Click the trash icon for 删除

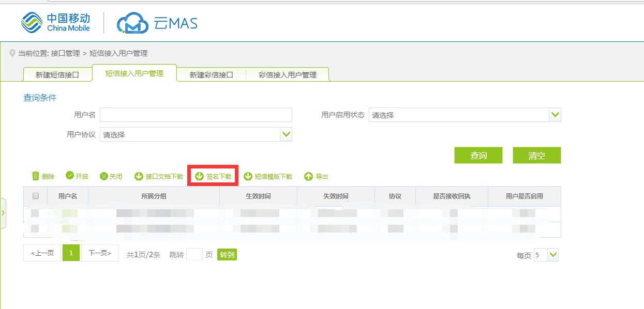36,176
